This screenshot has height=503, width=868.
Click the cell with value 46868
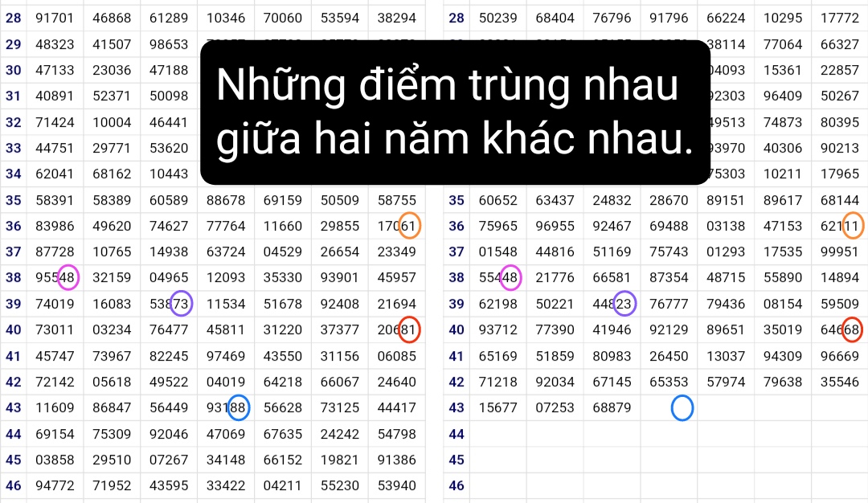click(112, 18)
